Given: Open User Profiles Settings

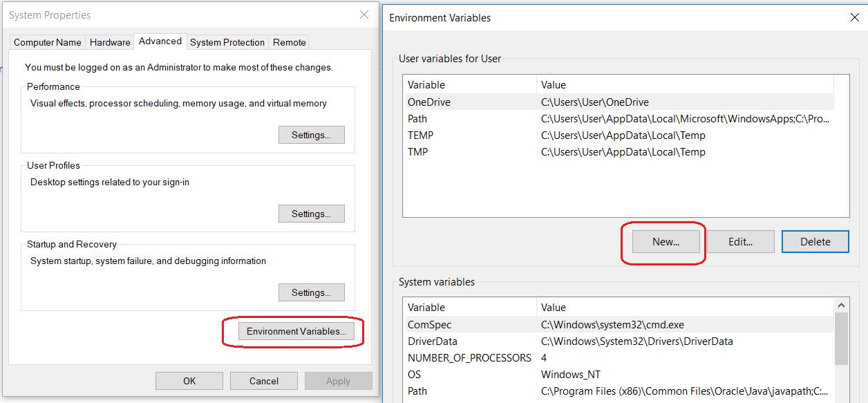Looking at the screenshot, I should tap(311, 213).
